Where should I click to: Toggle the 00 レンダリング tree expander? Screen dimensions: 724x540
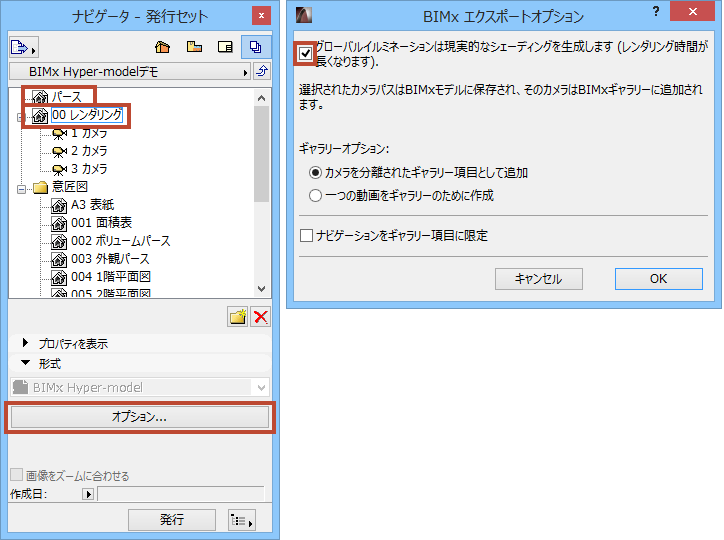20,118
